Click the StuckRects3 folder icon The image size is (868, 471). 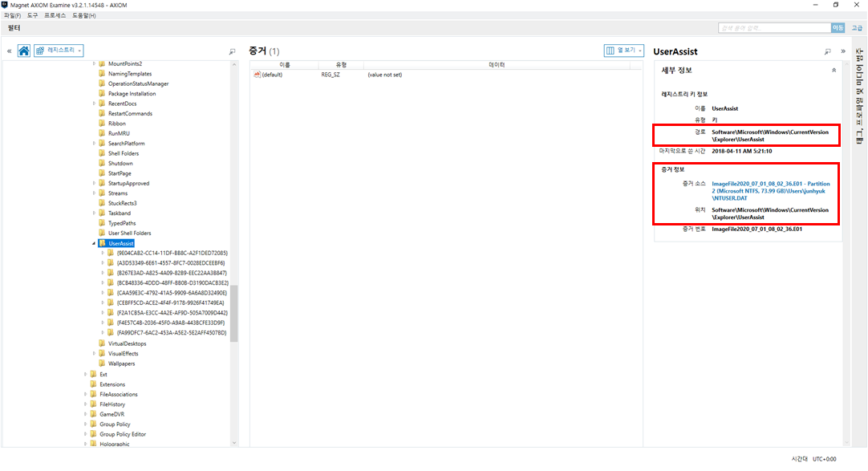tap(102, 203)
